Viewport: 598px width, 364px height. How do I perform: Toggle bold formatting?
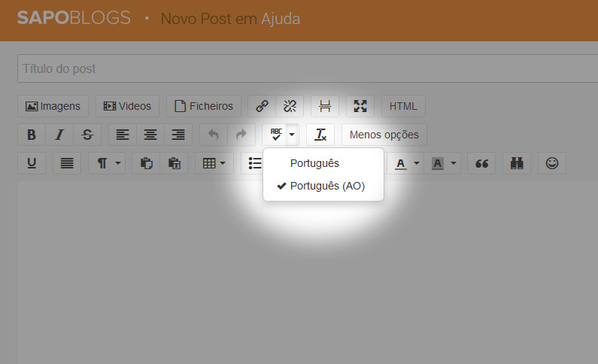[32, 135]
